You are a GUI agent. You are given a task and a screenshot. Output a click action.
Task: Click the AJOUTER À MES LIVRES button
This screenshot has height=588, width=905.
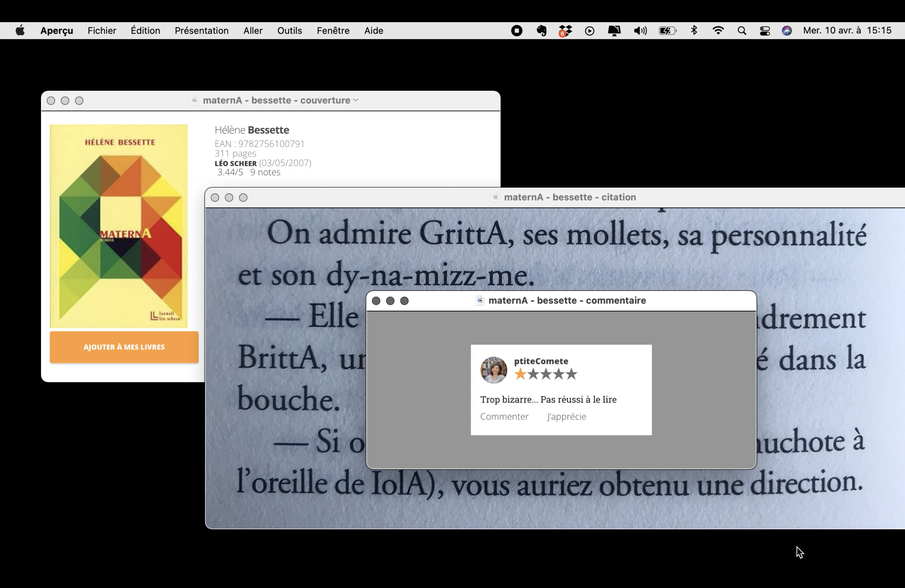[124, 347]
